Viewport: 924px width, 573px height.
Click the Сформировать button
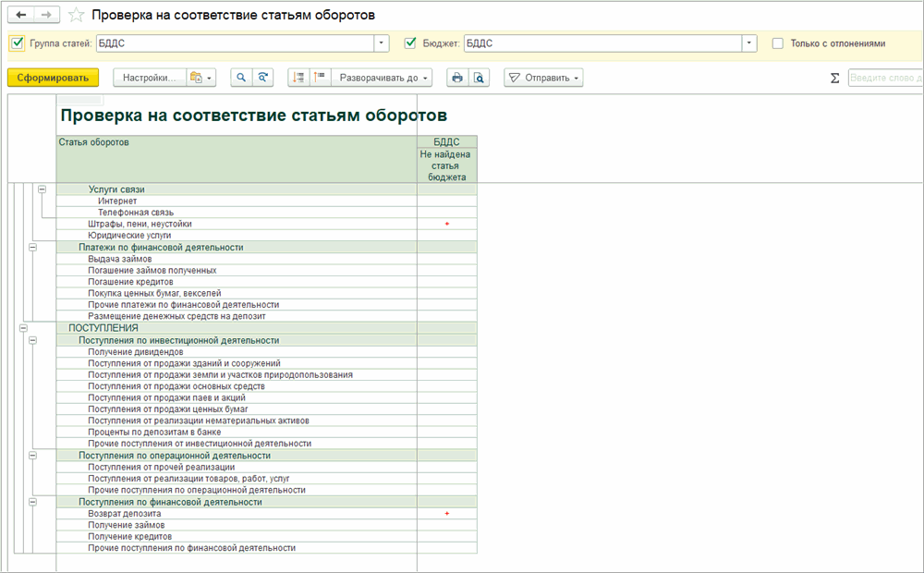(53, 79)
